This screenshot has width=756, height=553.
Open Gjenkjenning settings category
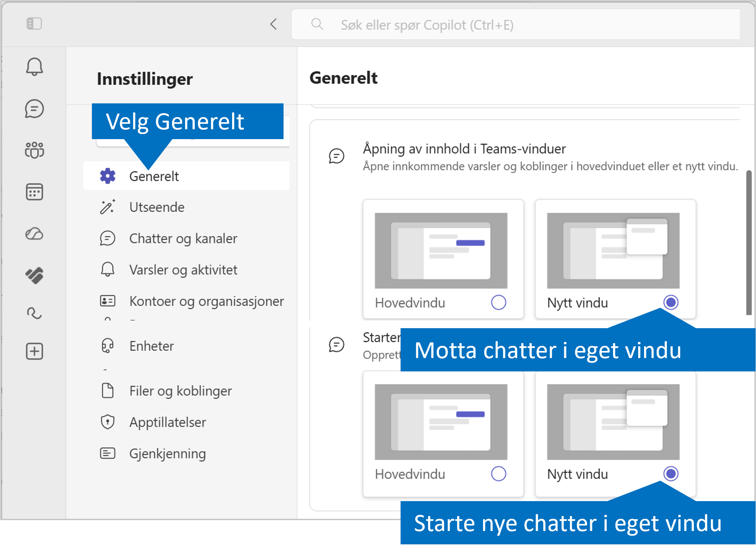pyautogui.click(x=187, y=454)
